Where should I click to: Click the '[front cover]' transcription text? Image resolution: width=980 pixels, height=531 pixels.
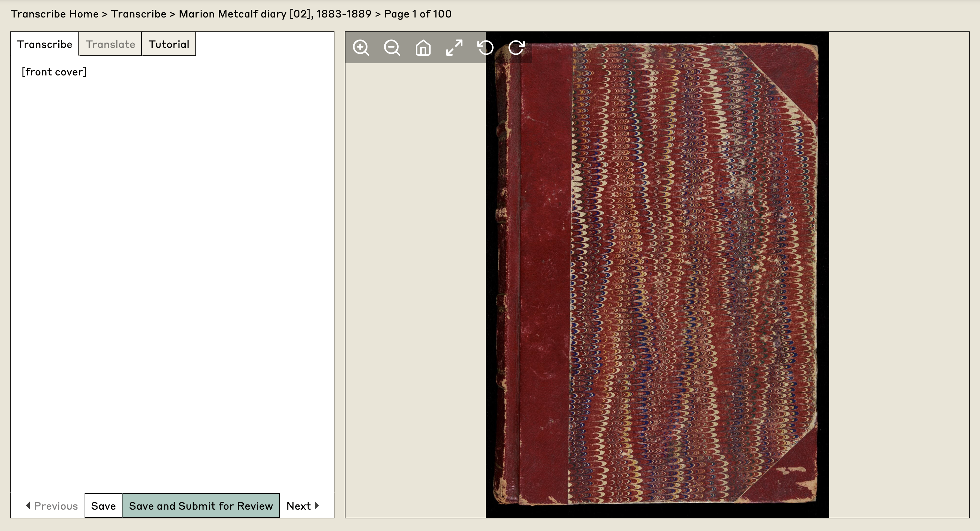point(54,72)
